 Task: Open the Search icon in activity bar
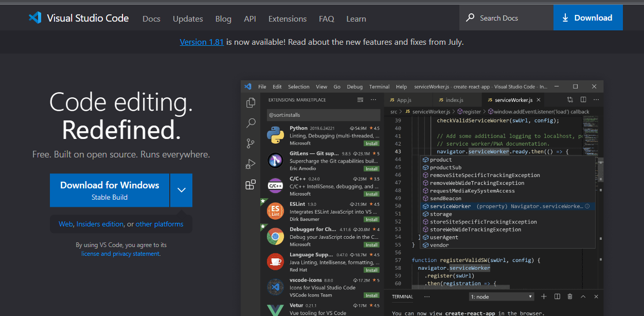coord(251,123)
